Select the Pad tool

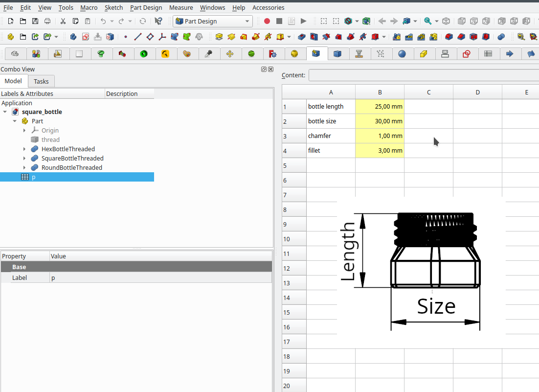click(219, 37)
